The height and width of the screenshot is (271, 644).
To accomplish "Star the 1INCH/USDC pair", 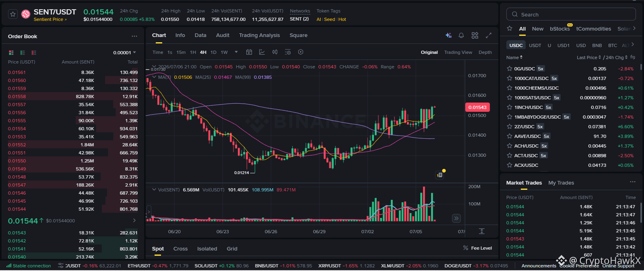I will [x=510, y=107].
